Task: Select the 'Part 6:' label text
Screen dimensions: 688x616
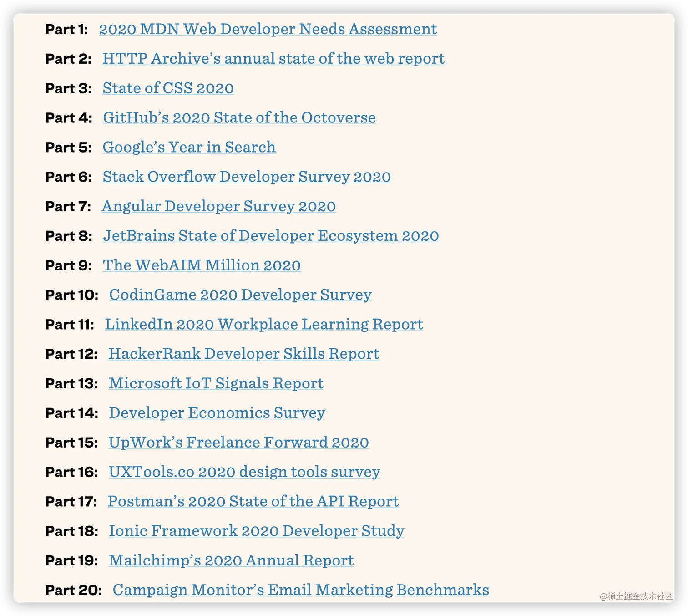Action: (x=69, y=177)
